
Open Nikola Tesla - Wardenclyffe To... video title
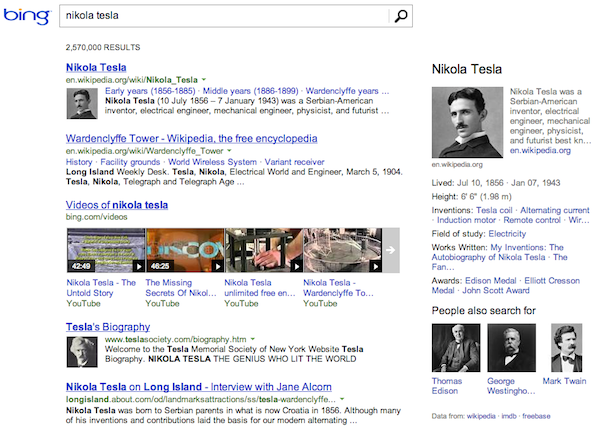339,288
